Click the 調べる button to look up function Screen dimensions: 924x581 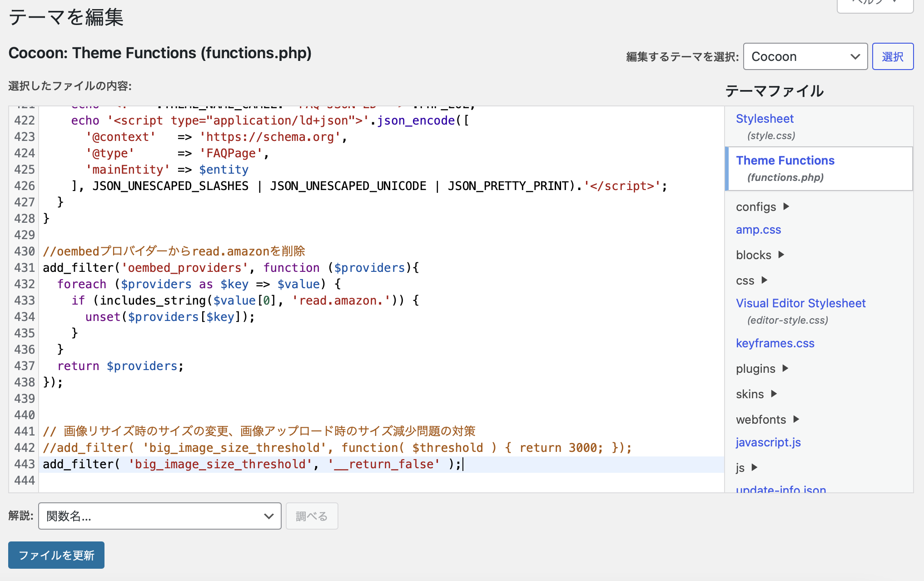click(312, 516)
